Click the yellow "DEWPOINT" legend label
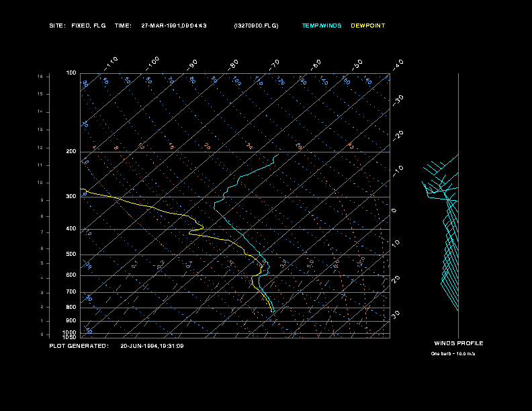532x411 pixels. pyautogui.click(x=368, y=26)
